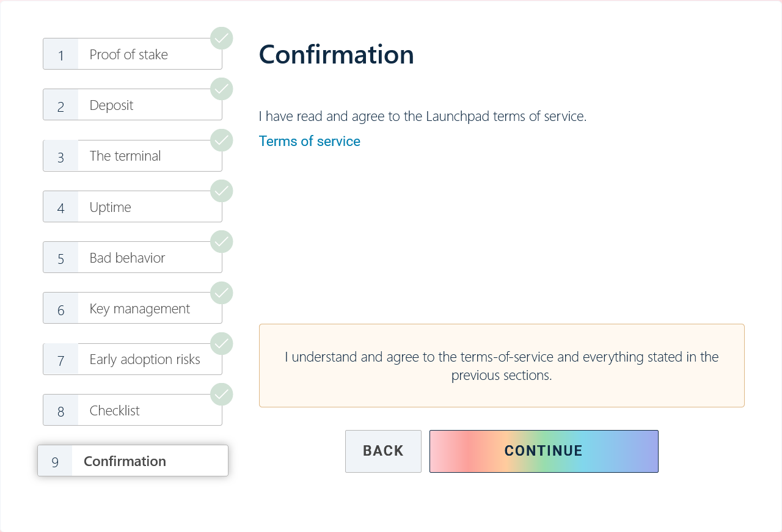782x532 pixels.
Task: Click the checkmark icon on Deposit step
Action: (x=222, y=89)
